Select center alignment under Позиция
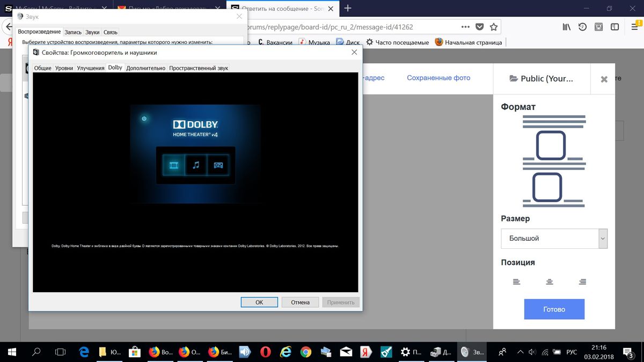Viewport: 644px width, 362px height. coord(549,281)
